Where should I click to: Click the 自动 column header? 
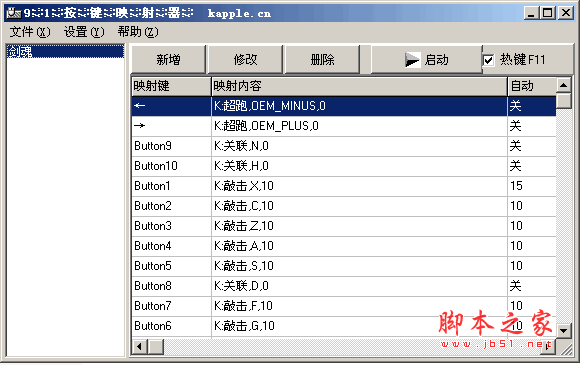tap(532, 86)
